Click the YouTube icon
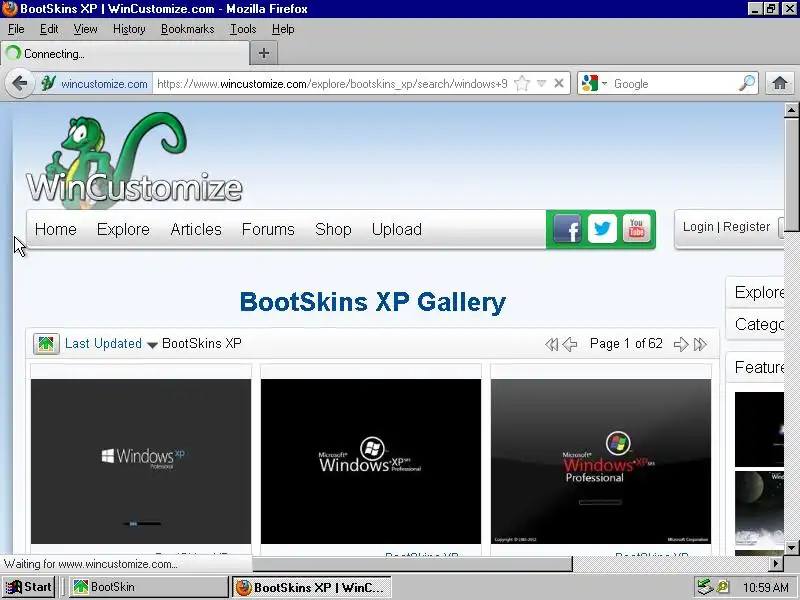Viewport: 800px width, 600px height. (636, 229)
